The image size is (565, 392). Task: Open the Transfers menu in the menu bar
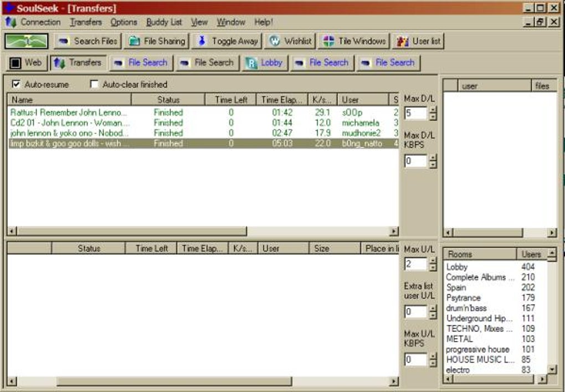pos(86,22)
